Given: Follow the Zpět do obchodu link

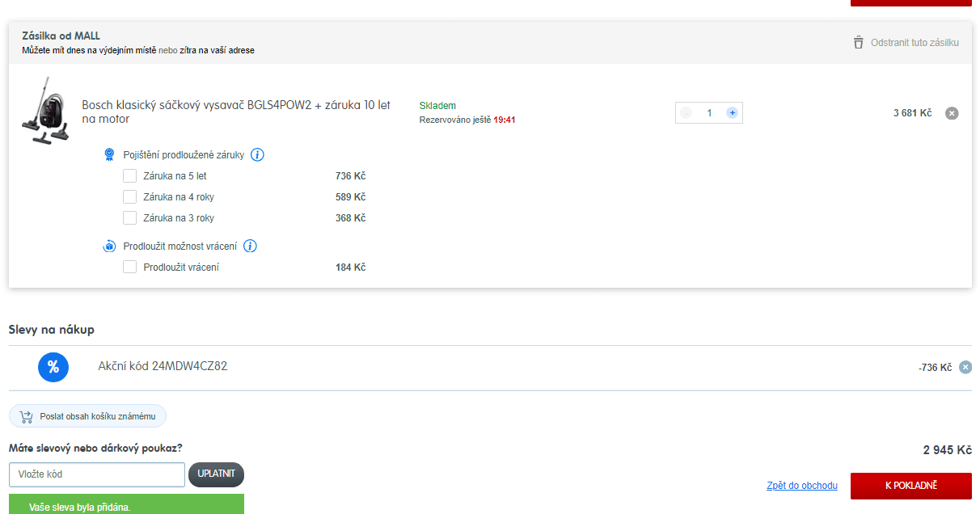Looking at the screenshot, I should tap(801, 486).
